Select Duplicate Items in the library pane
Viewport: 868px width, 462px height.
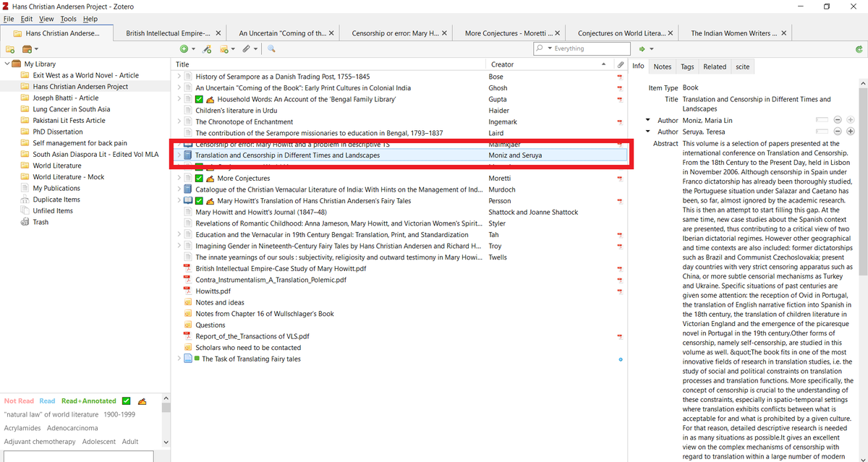click(56, 200)
